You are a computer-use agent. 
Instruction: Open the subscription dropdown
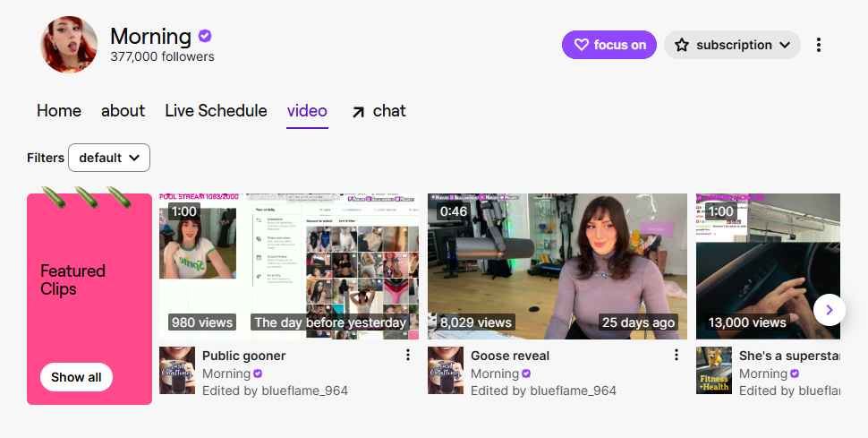pos(732,45)
